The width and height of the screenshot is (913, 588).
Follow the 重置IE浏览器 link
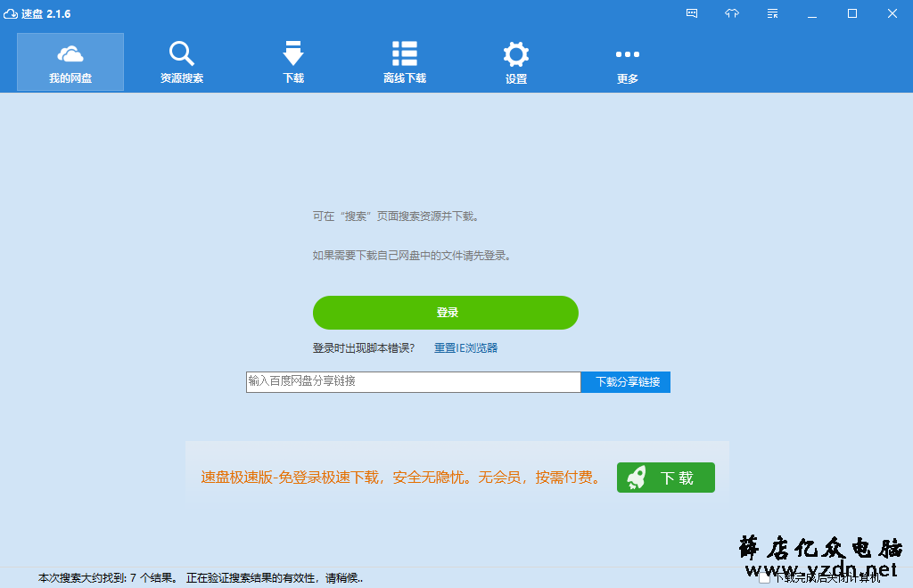tap(465, 347)
